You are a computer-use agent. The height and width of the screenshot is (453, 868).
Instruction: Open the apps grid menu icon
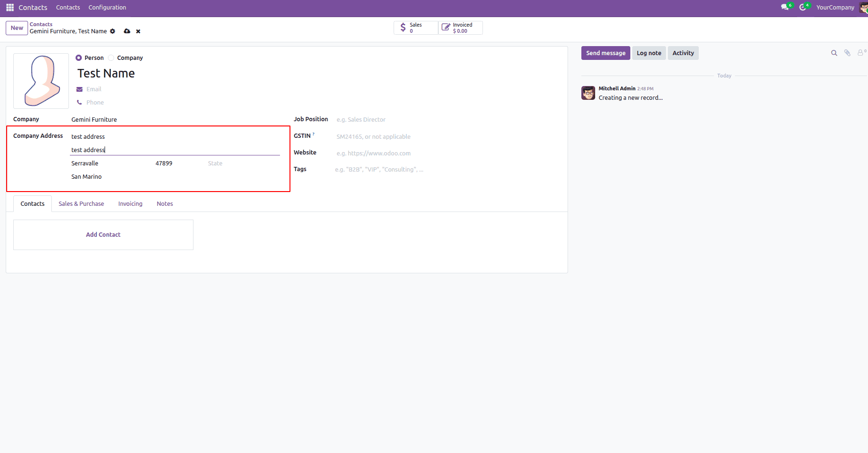10,8
